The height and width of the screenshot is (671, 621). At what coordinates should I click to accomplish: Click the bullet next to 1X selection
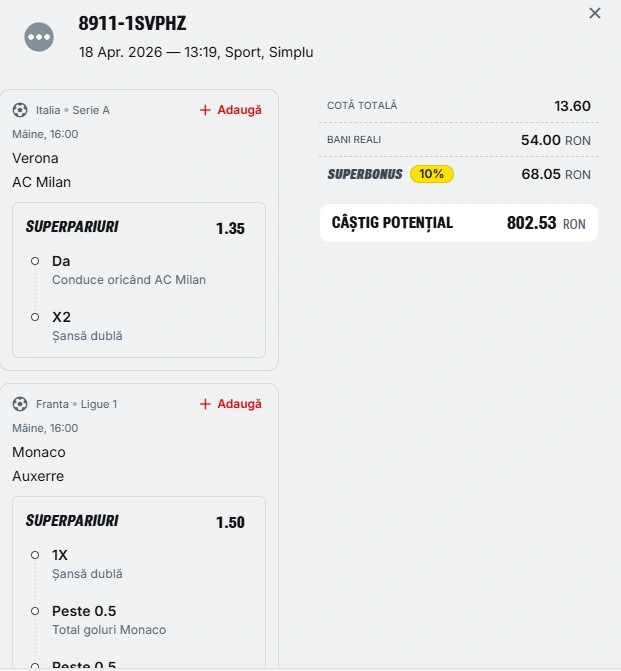point(35,555)
